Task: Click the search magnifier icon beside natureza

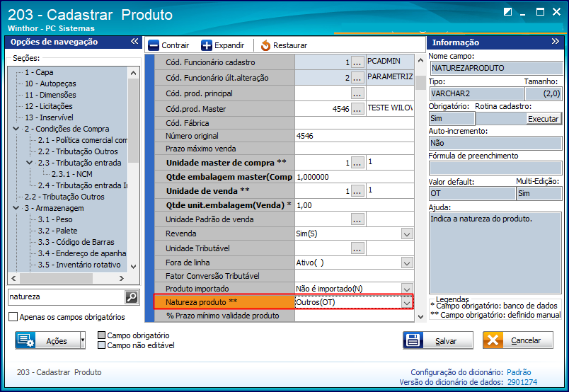Action: click(x=132, y=297)
